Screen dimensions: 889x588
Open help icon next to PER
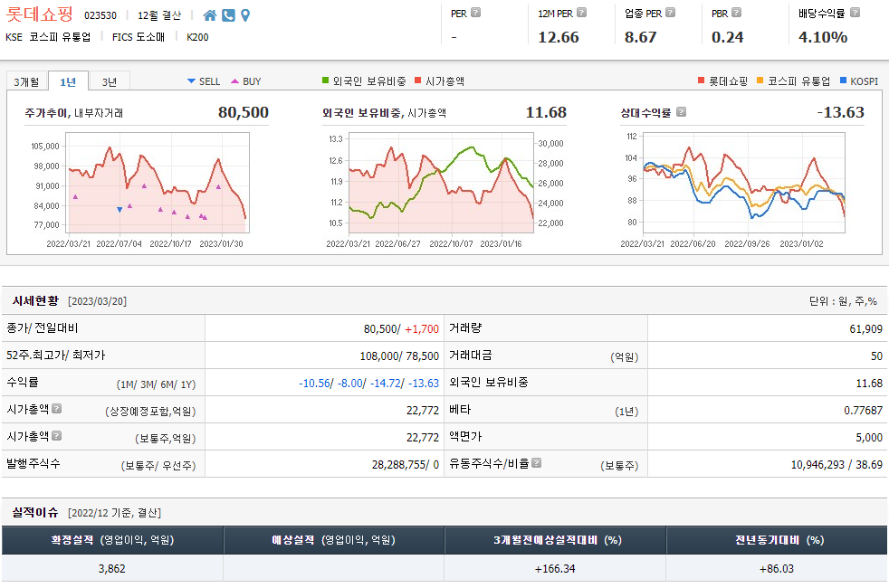click(475, 12)
